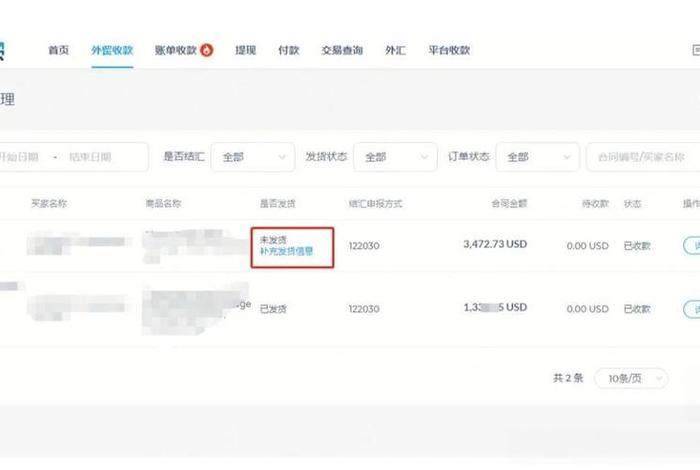The width and height of the screenshot is (700, 470).
Task: Expand the 发货状态 dropdown
Action: (395, 157)
